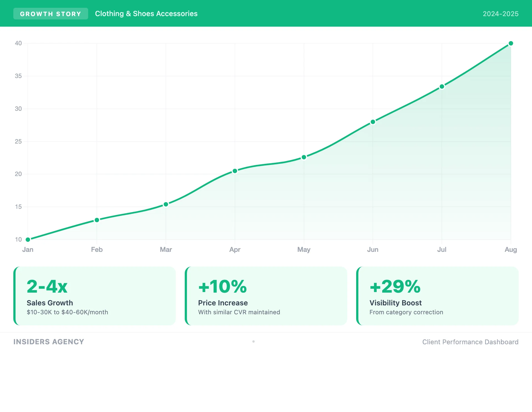The image size is (532, 412).
Task: Click the 25 label on y-axis
Action: pos(18,141)
